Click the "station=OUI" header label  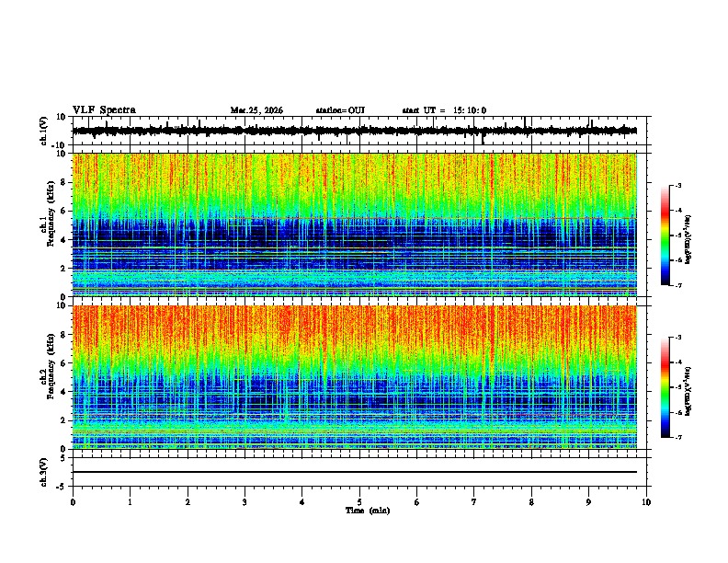[x=340, y=110]
